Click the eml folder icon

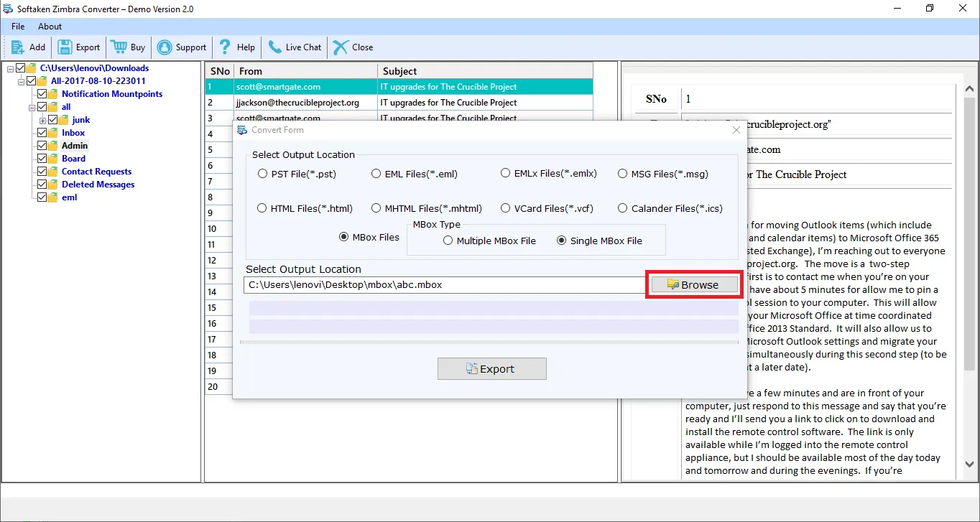(53, 197)
